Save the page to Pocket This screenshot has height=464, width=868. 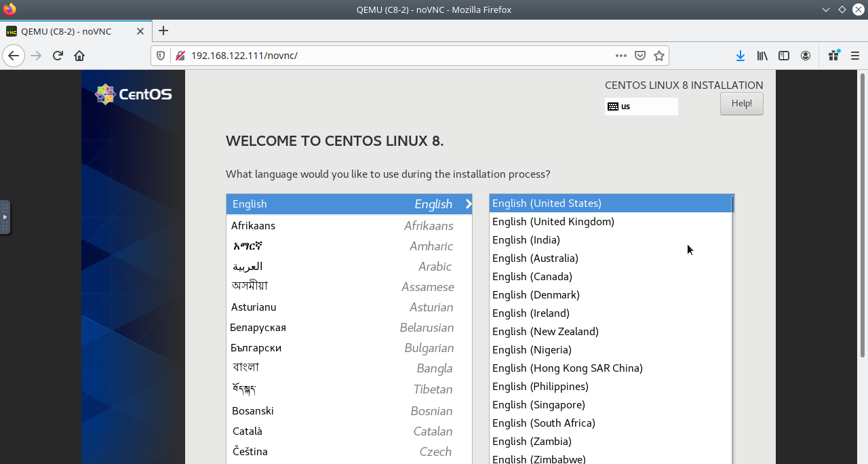[x=640, y=56]
